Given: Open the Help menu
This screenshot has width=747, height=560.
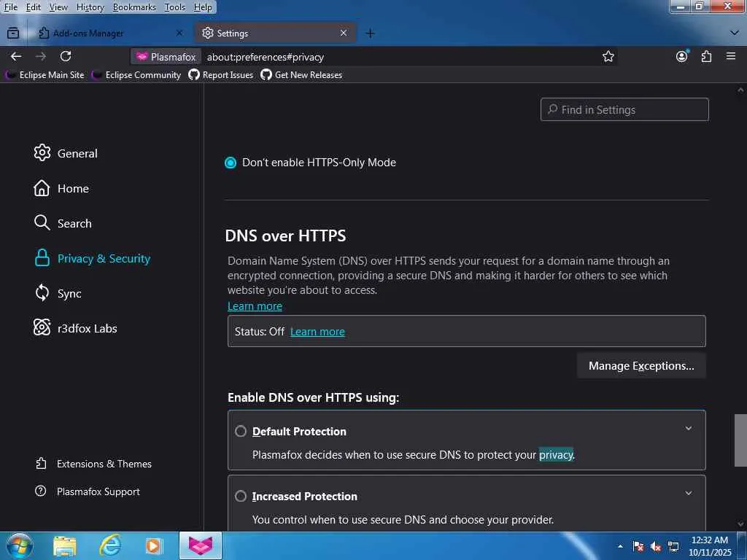Looking at the screenshot, I should [x=203, y=7].
